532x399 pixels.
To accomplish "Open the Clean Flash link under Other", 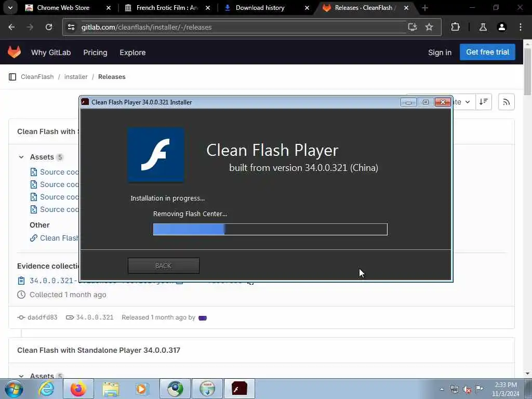I will 54,238.
